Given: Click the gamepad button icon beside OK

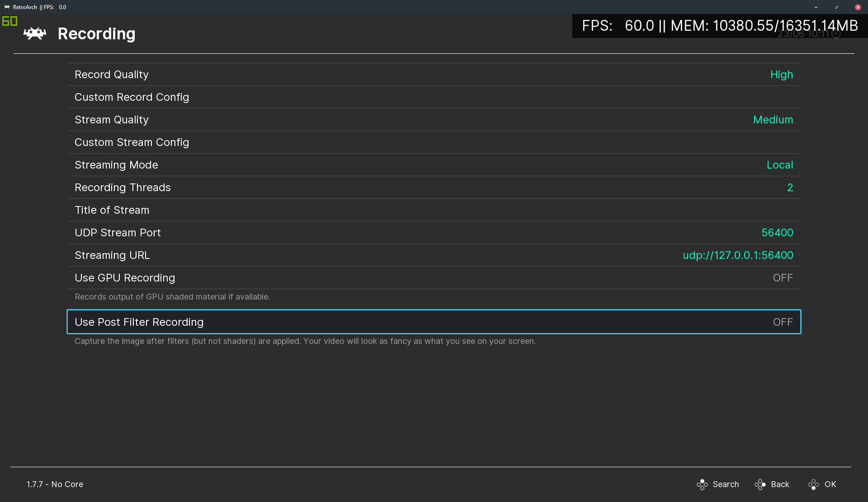Looking at the screenshot, I should [x=814, y=484].
